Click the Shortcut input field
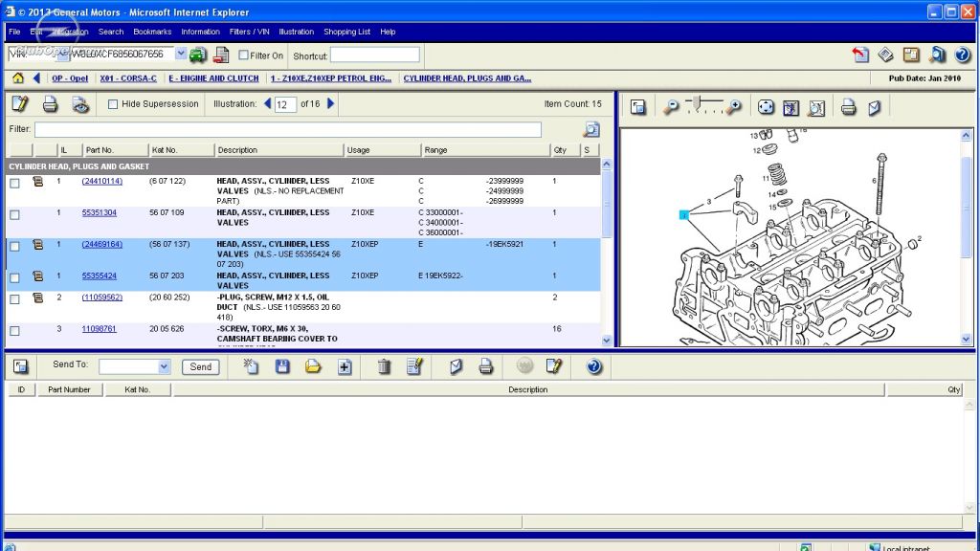The width and height of the screenshot is (980, 551). tap(375, 55)
